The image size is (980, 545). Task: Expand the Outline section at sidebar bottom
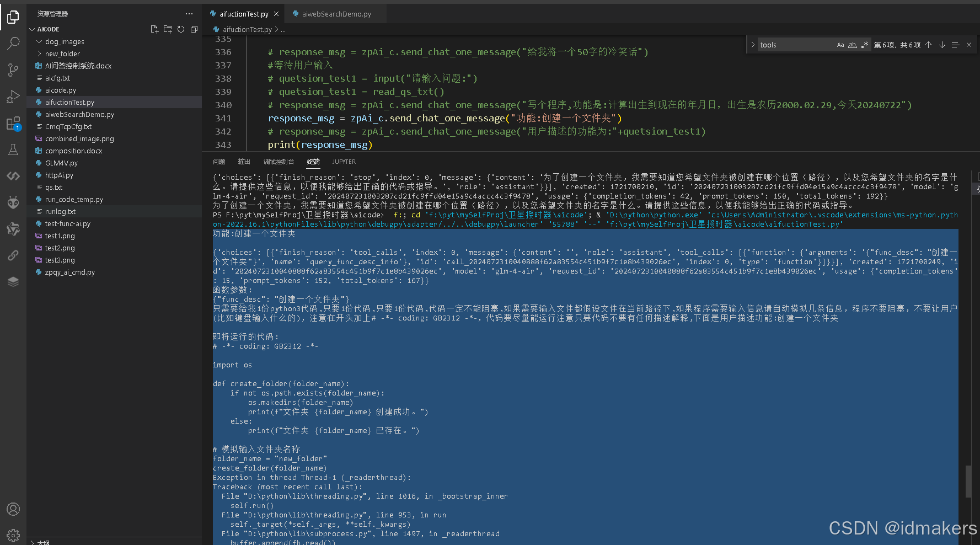coord(33,542)
